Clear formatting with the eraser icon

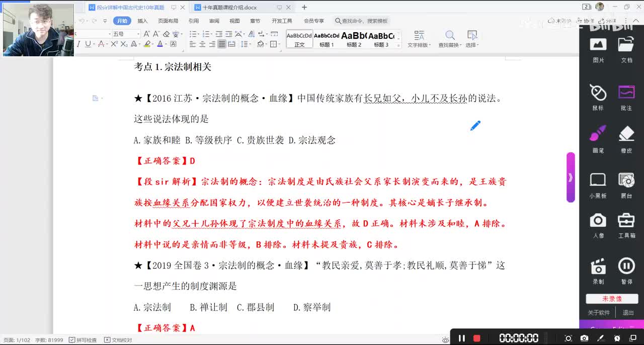[166, 34]
